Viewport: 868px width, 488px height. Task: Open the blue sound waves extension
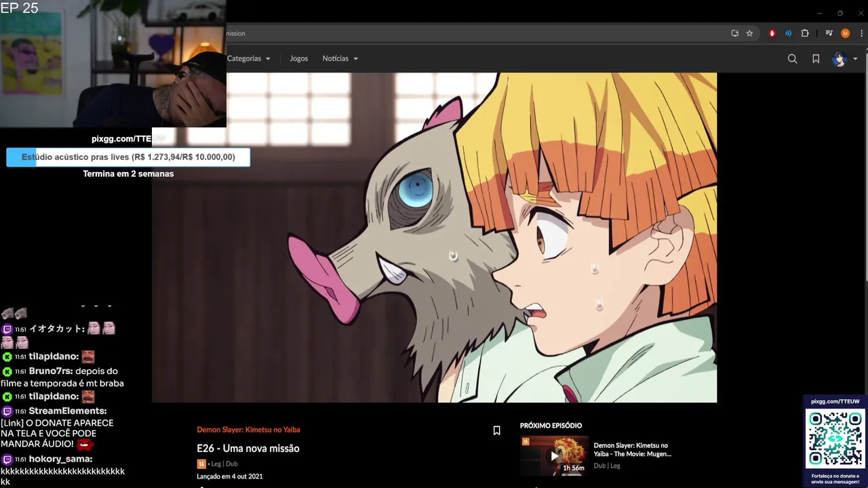788,33
